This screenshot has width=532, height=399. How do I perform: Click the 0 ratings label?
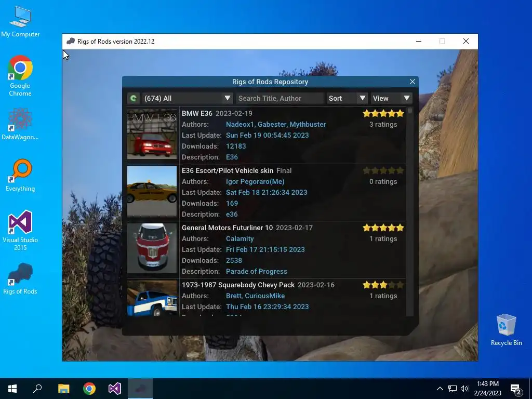coord(383,181)
